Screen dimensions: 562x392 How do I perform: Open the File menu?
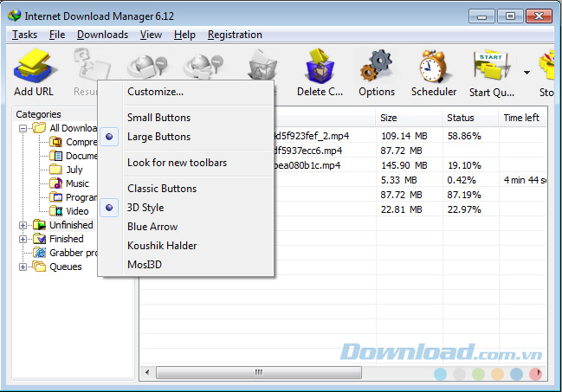point(57,35)
